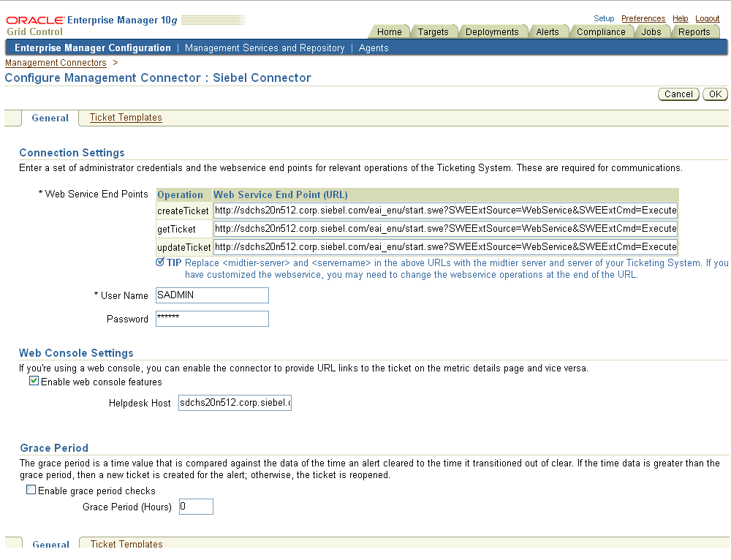Viewport: 731px width, 560px height.
Task: Focus the User Name field
Action: (212, 295)
